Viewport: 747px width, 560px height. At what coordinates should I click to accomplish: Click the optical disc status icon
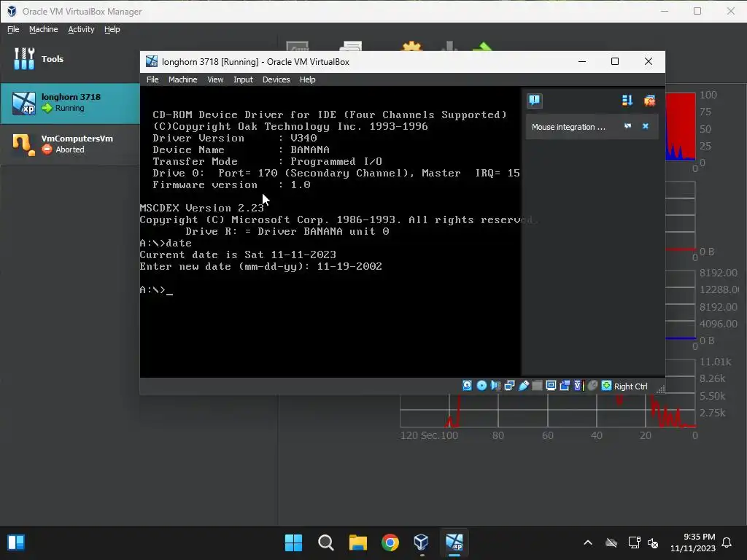point(481,385)
